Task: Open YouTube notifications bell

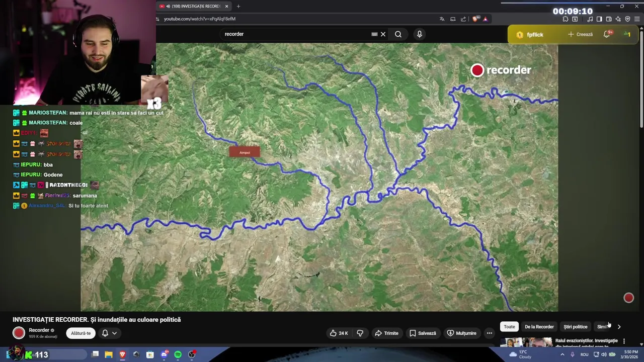Action: click(x=607, y=34)
